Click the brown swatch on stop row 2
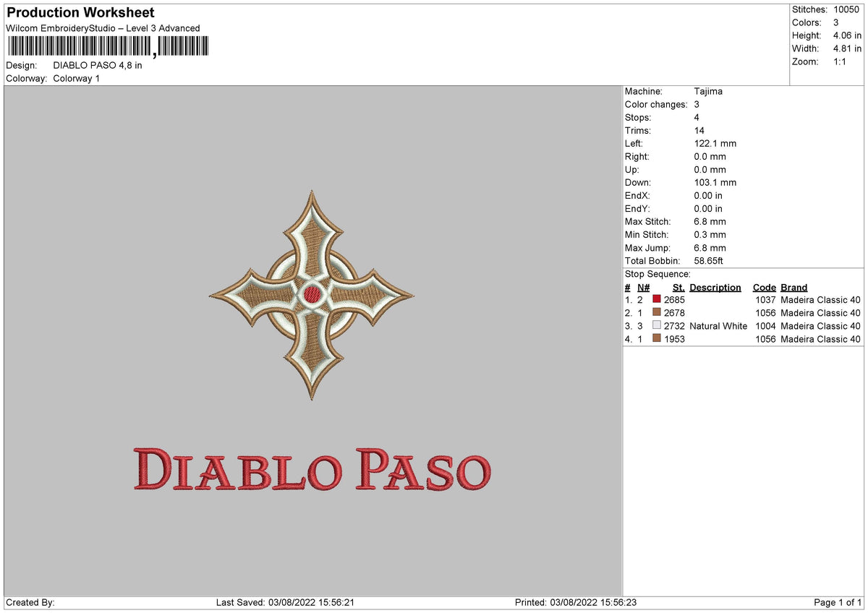This screenshot has width=868, height=613. [x=656, y=313]
